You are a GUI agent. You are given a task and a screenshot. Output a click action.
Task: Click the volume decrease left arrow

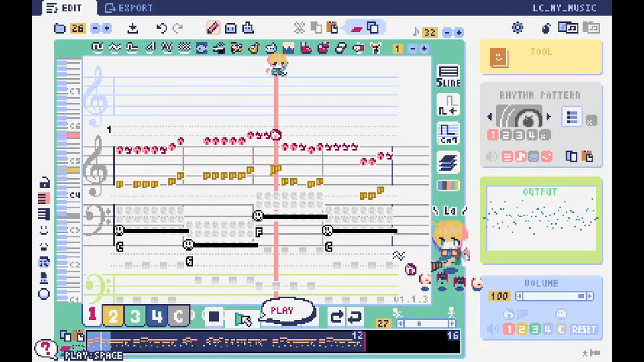coord(519,296)
